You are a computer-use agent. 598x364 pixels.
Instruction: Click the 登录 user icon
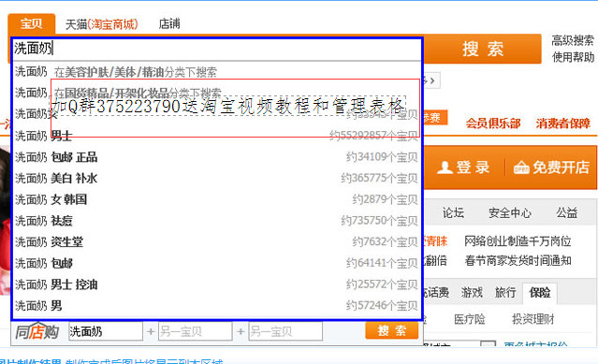click(x=445, y=167)
